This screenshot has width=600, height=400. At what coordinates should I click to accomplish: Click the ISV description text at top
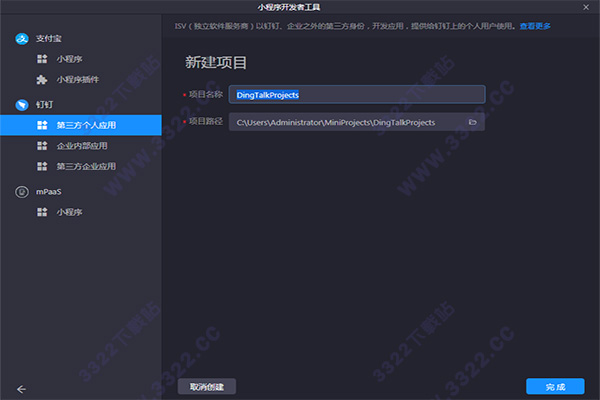pyautogui.click(x=345, y=26)
